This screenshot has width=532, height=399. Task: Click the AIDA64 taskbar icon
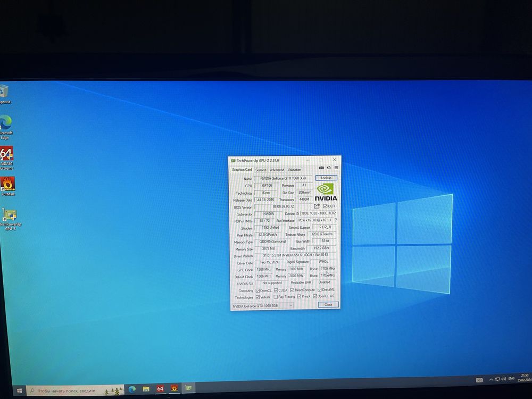(x=160, y=388)
